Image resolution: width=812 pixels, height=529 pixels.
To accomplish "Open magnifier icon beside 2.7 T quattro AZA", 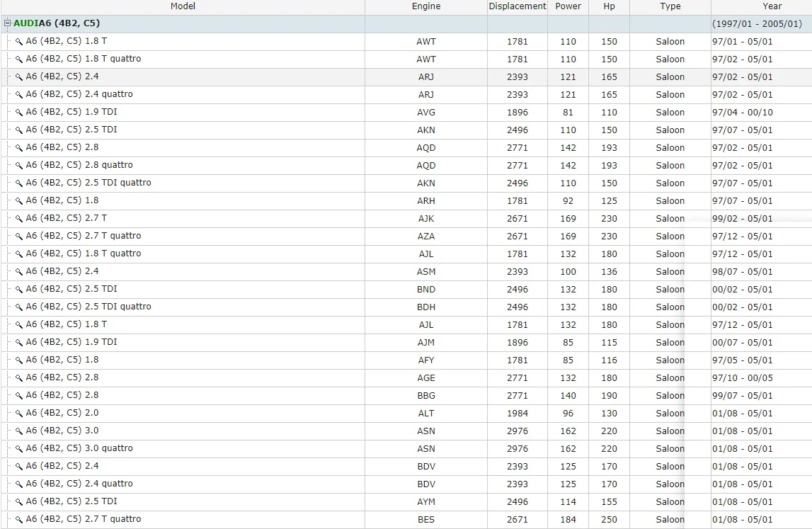I will [x=18, y=237].
